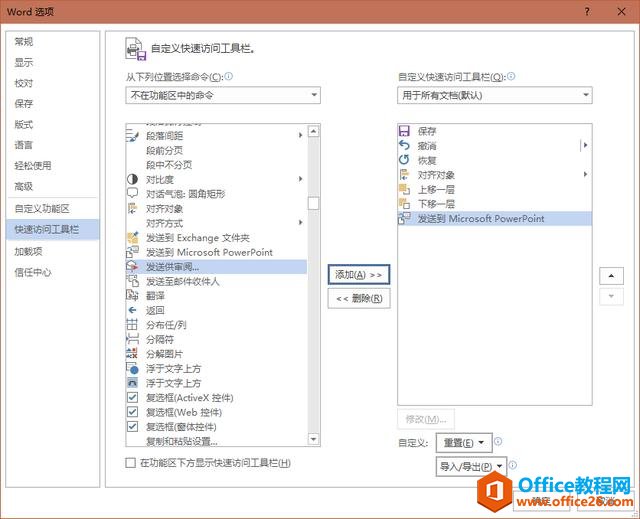Image resolution: width=640 pixels, height=519 pixels.
Task: Open the 重置 dropdown button
Action: click(x=464, y=443)
